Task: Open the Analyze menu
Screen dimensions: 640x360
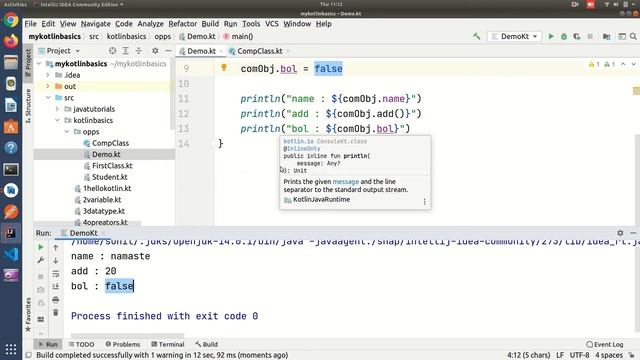Action: [x=150, y=24]
